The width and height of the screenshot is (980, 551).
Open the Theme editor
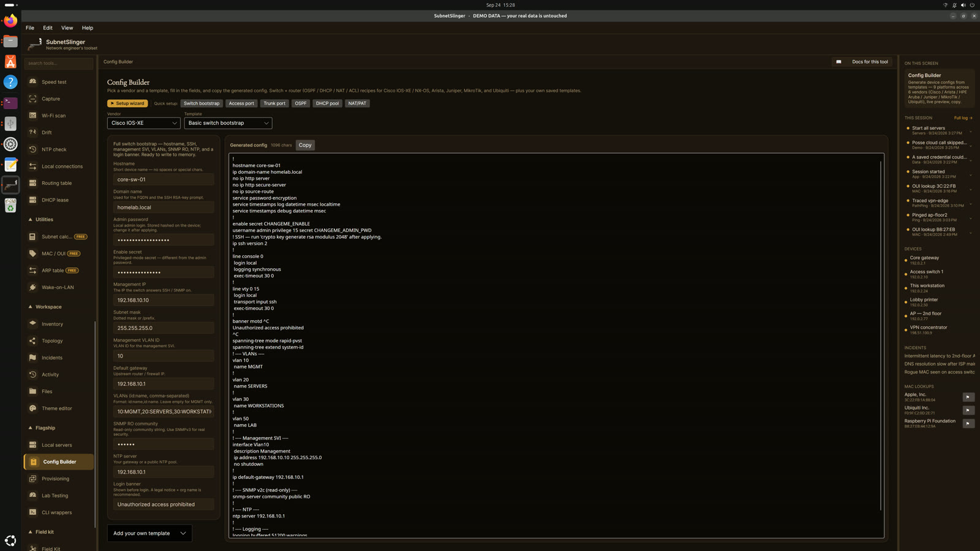(59, 408)
